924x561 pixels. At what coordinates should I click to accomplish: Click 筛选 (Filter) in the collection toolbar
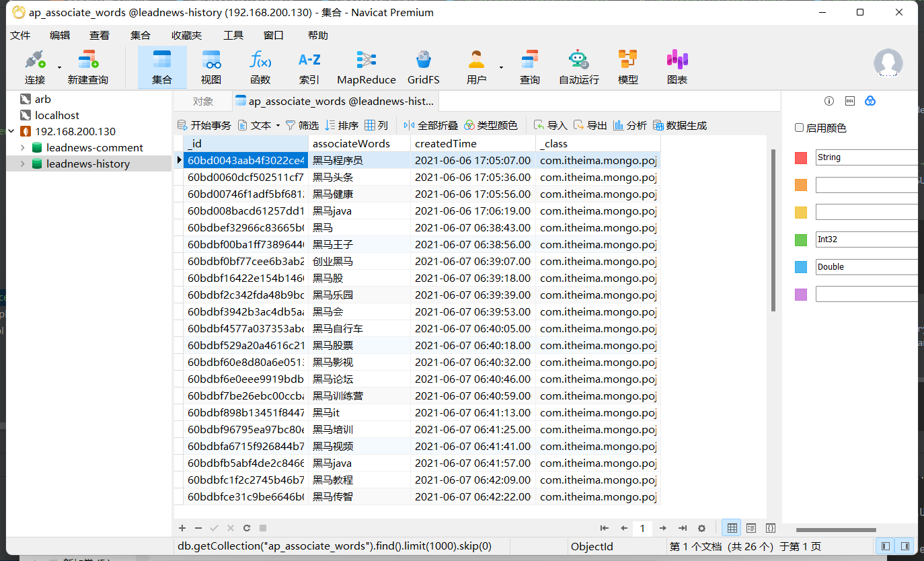click(x=302, y=125)
